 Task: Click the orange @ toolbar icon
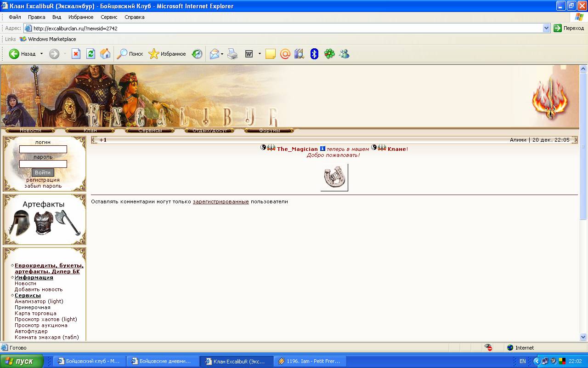(285, 54)
